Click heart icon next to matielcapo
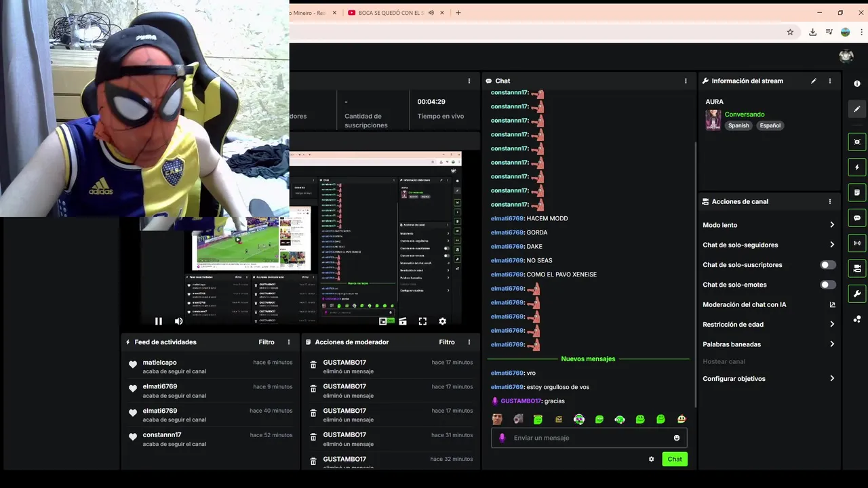The width and height of the screenshot is (868, 488). (133, 365)
